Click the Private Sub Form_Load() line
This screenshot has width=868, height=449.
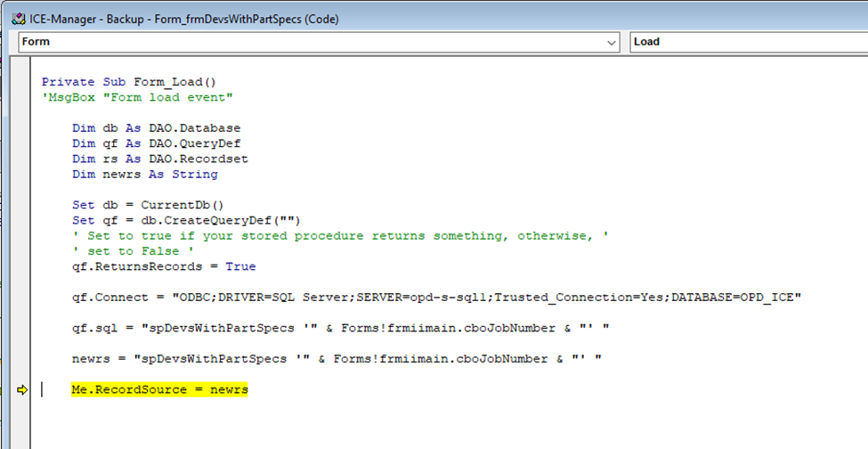click(x=129, y=82)
